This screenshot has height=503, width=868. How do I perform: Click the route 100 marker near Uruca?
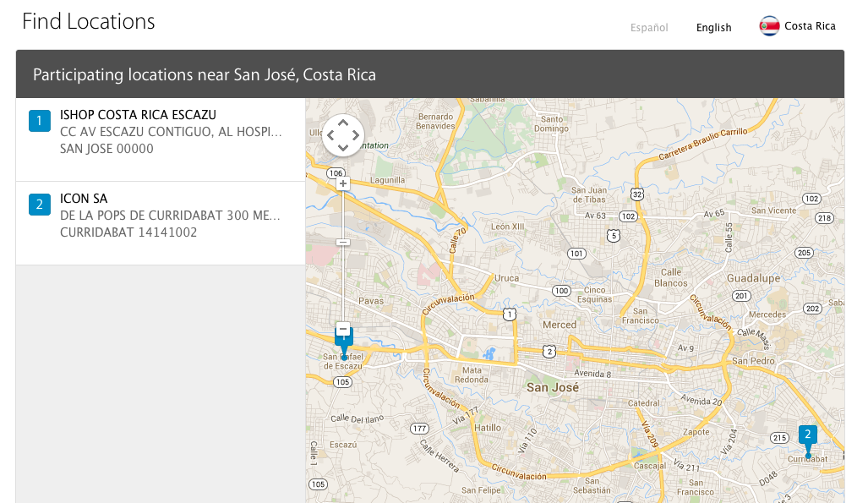tap(561, 291)
